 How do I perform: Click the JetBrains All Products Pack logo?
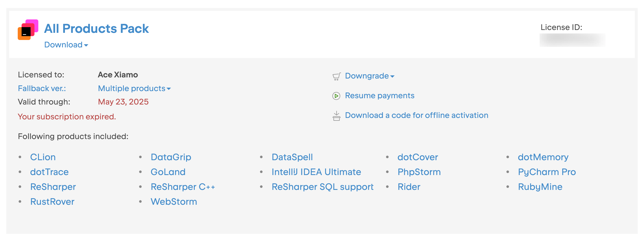click(x=28, y=30)
